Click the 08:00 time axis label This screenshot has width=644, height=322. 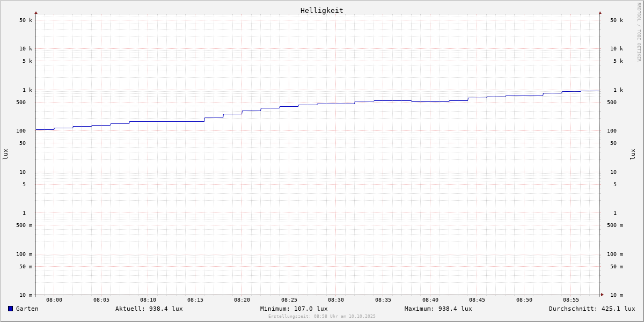click(54, 300)
